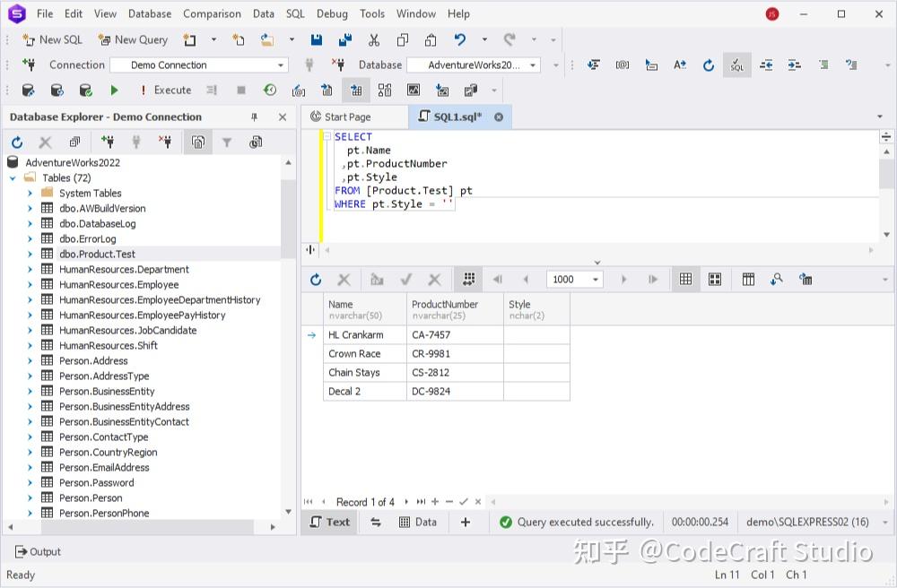Refresh the query results grid
897x588 pixels.
pyautogui.click(x=315, y=279)
